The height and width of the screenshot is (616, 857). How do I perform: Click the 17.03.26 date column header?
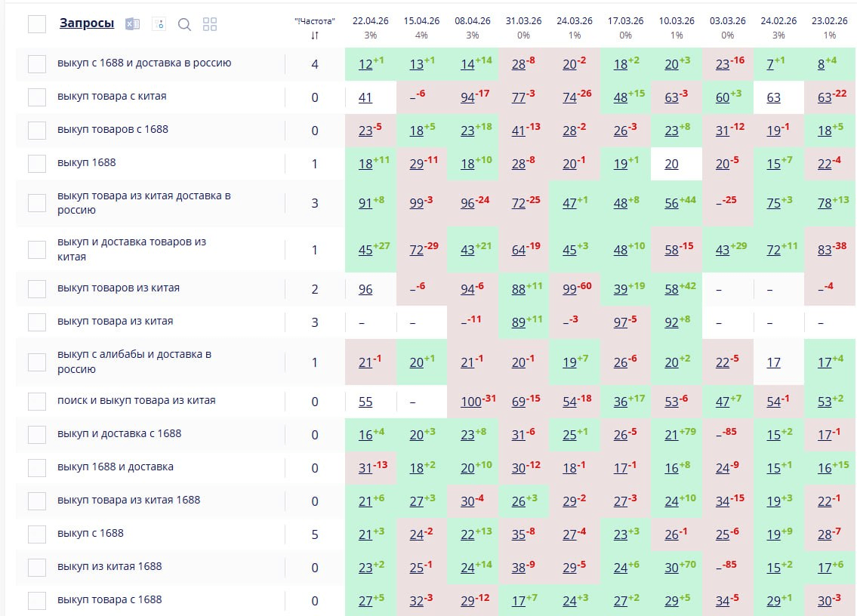pos(626,21)
